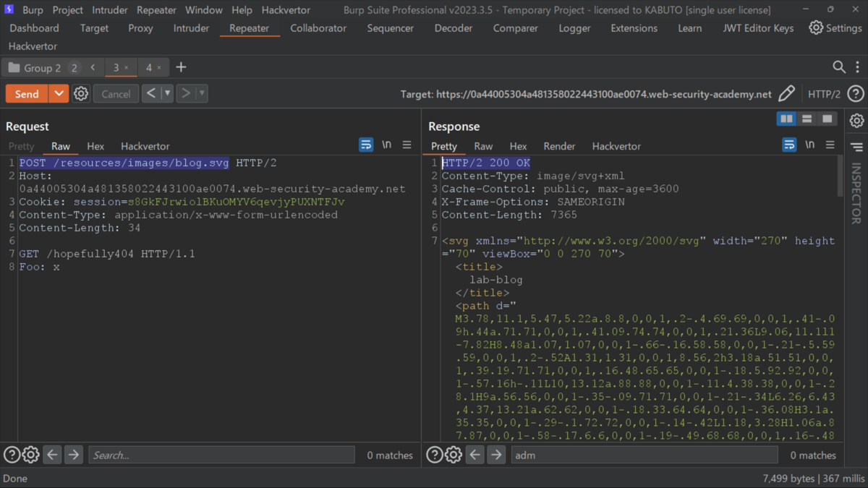Click the Send request button

[27, 94]
